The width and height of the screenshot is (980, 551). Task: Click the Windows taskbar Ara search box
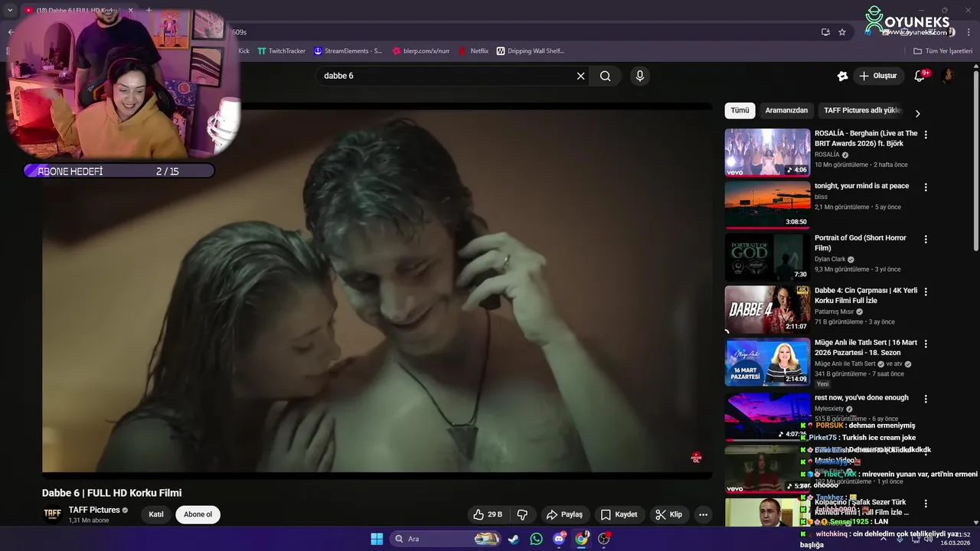446,539
